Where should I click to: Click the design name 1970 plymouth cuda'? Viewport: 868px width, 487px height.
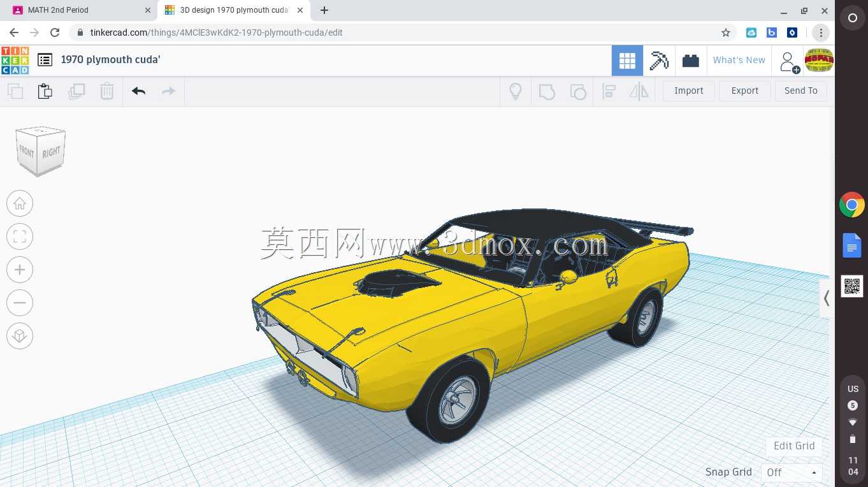110,59
